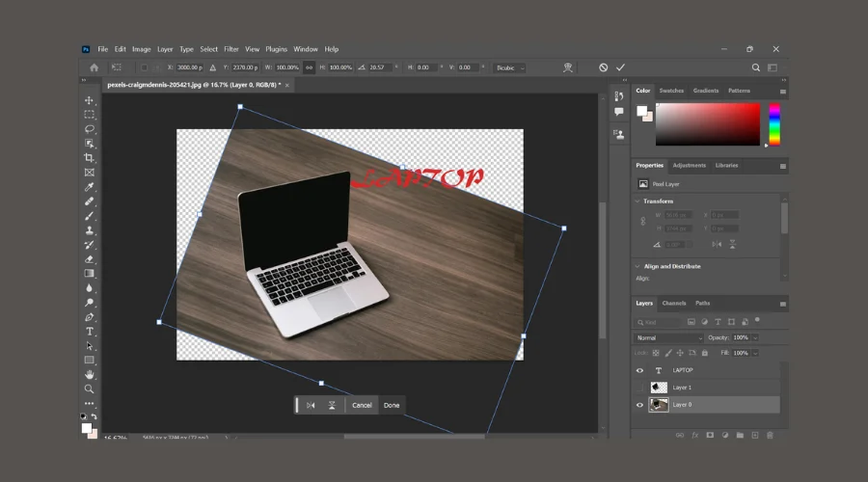The image size is (868, 482).
Task: Toggle lock all padlock icon
Action: pyautogui.click(x=705, y=353)
